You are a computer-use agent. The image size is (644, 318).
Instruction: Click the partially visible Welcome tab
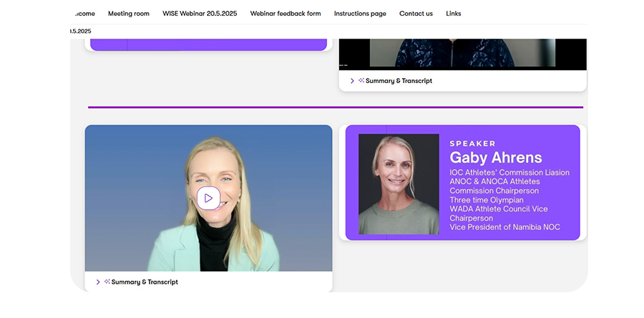coord(84,14)
